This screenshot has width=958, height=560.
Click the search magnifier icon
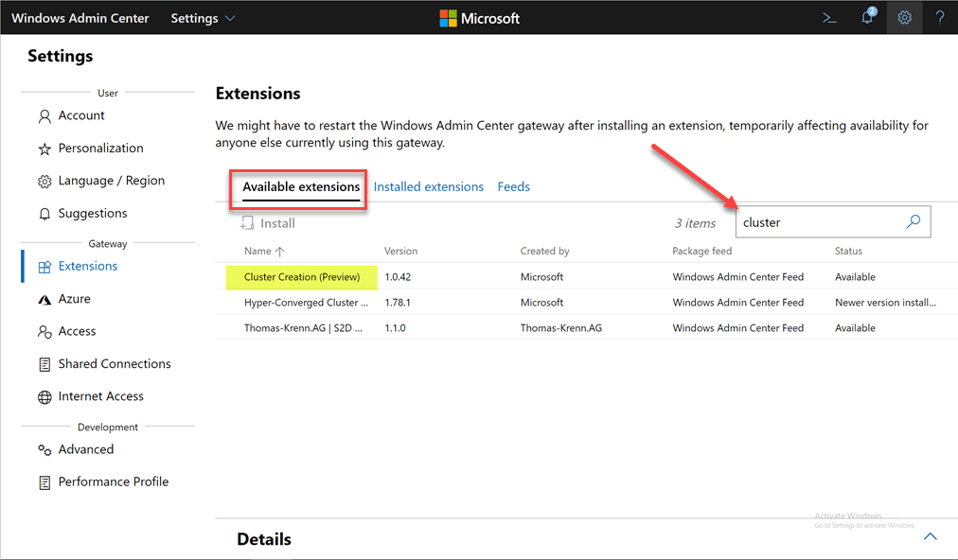click(913, 222)
